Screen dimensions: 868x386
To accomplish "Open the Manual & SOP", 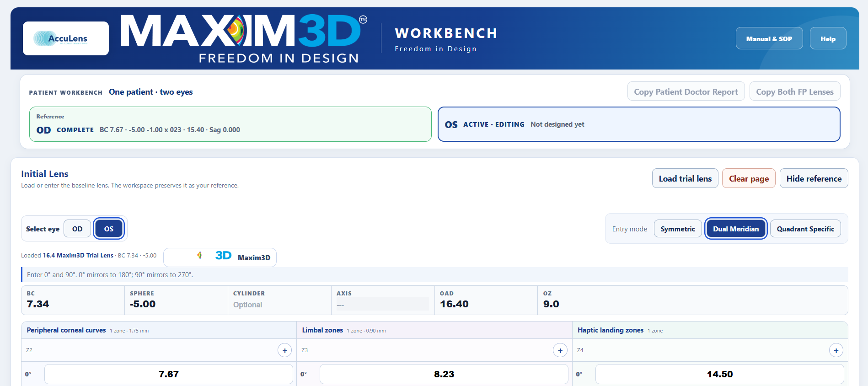I will 769,38.
